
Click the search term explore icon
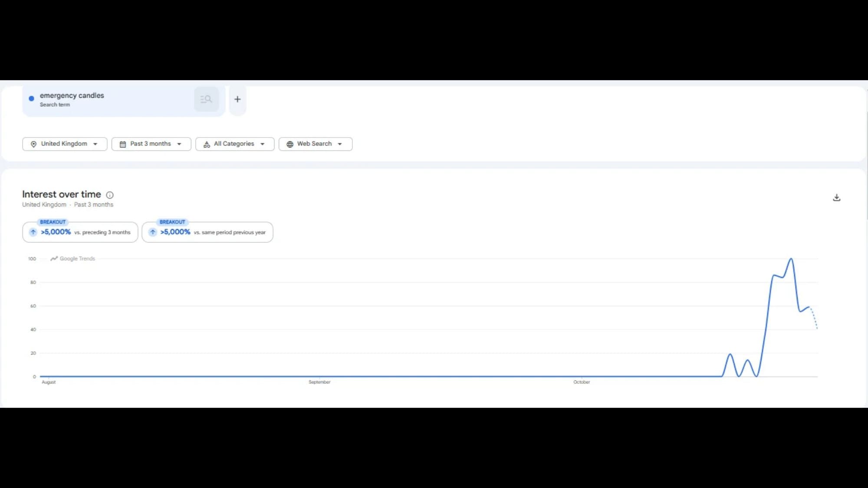206,99
